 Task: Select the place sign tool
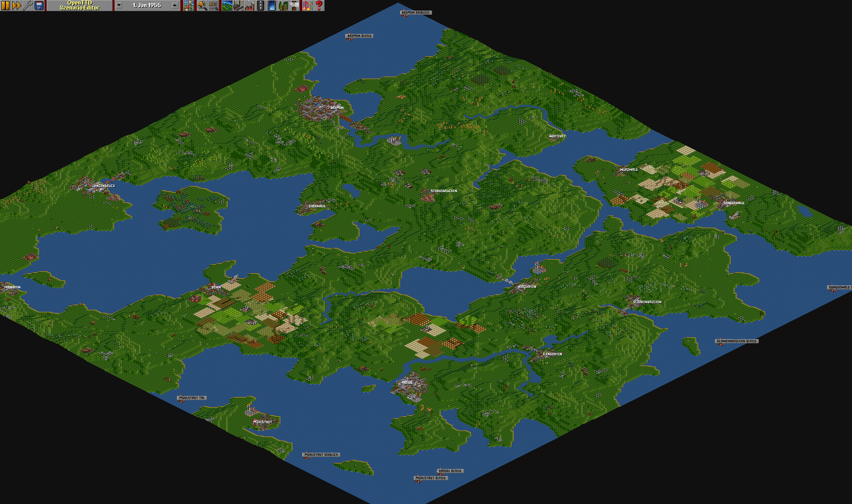point(294,6)
